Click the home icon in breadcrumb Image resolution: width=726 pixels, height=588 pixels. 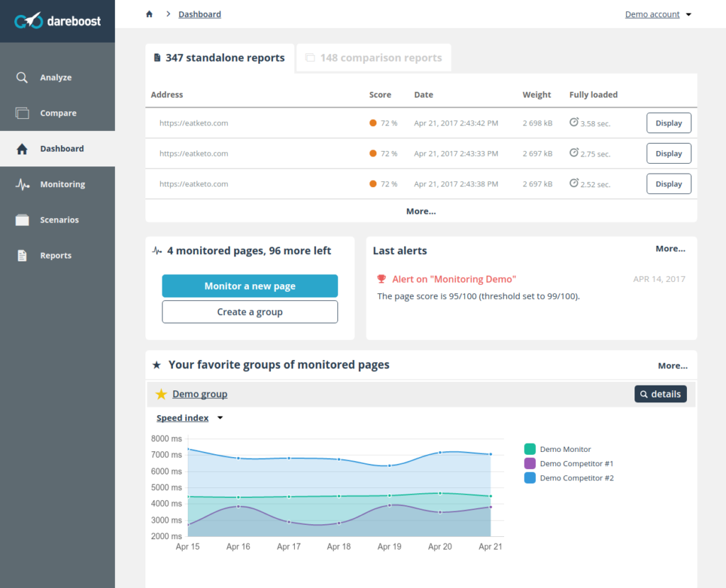coord(149,14)
